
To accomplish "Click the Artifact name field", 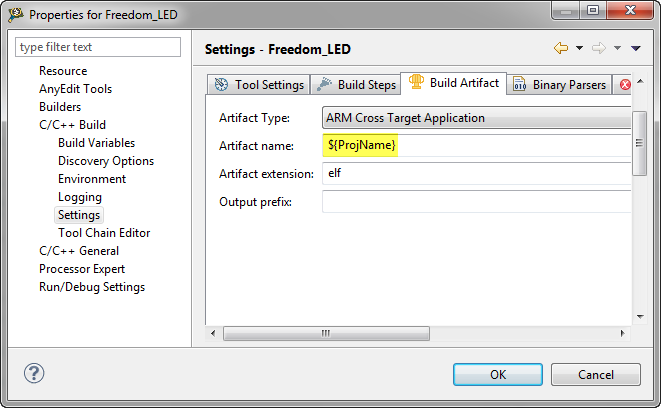I will [477, 146].
